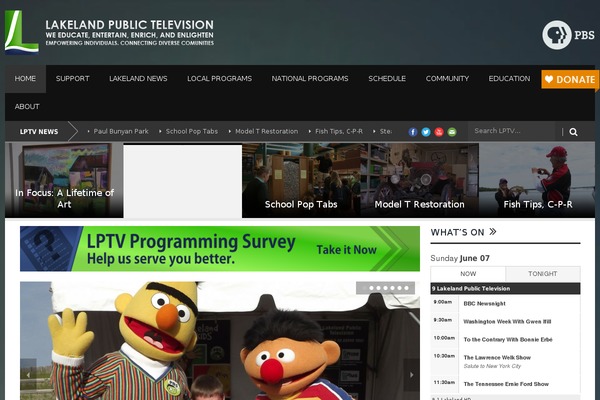This screenshot has height=400, width=600.
Task: Open the Support menu
Action: (73, 78)
